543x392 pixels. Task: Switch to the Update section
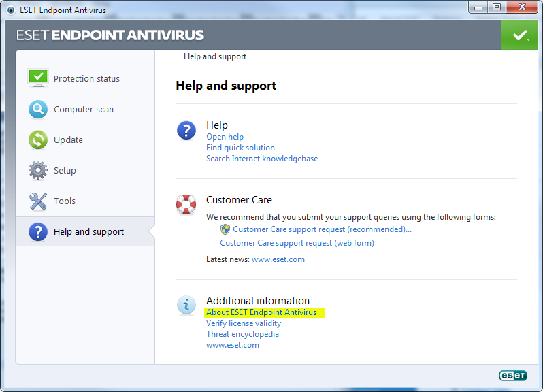tap(68, 140)
